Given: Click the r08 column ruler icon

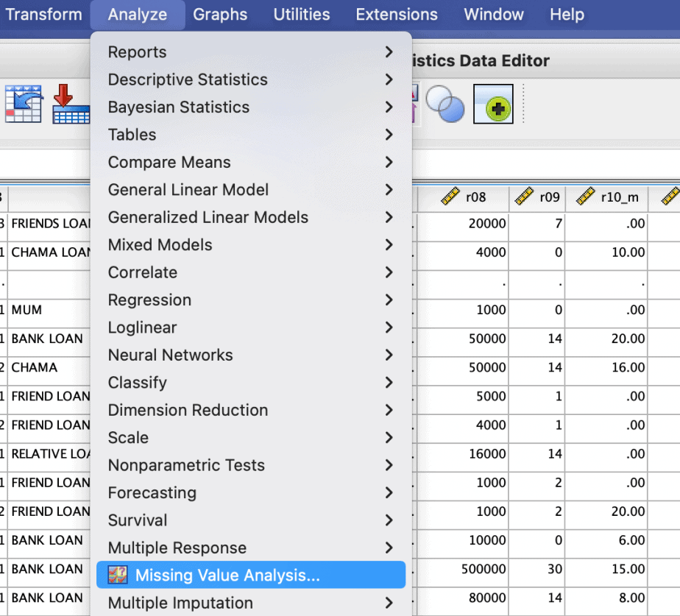Looking at the screenshot, I should [450, 196].
